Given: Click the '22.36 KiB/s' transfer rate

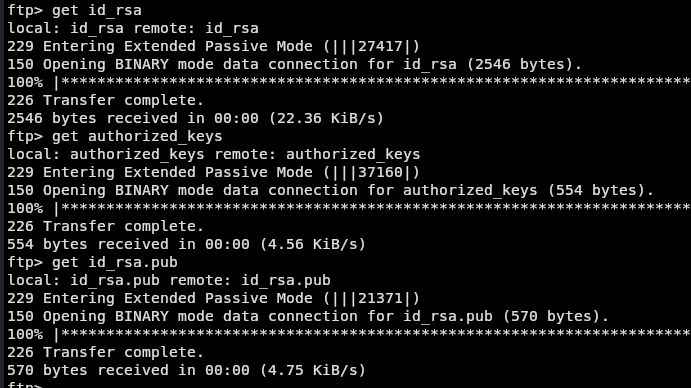Looking at the screenshot, I should [x=327, y=118].
